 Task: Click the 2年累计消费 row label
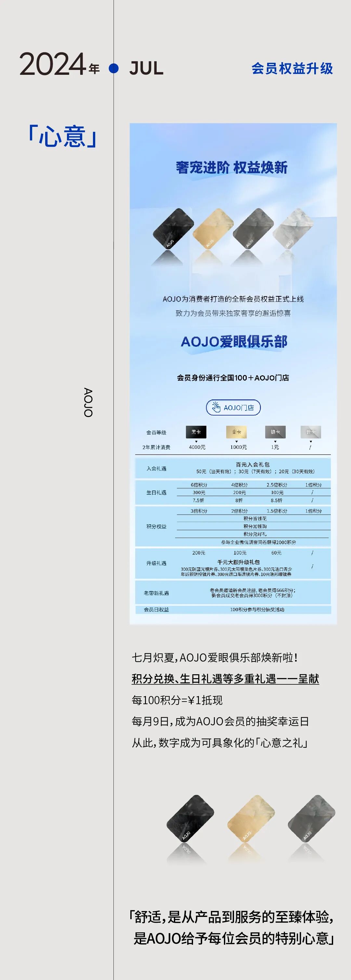tap(156, 448)
